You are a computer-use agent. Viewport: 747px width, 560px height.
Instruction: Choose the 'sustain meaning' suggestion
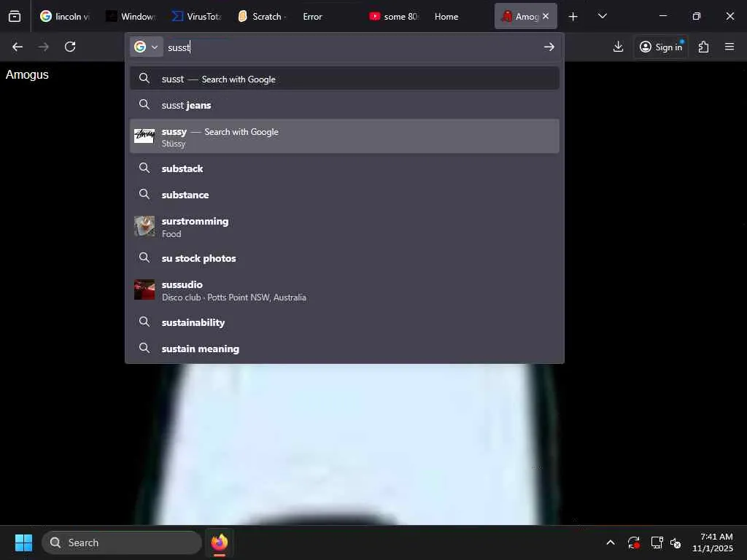344,348
